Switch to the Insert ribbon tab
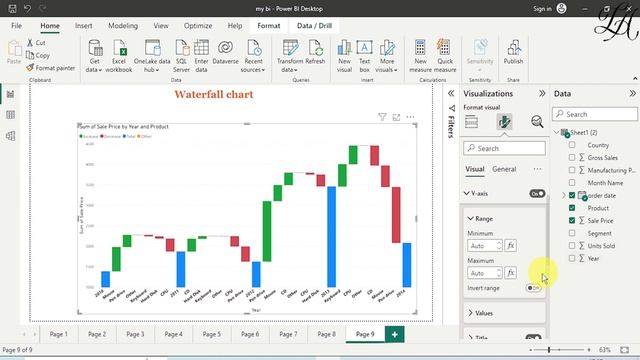Image resolution: width=640 pixels, height=360 pixels. 84,26
